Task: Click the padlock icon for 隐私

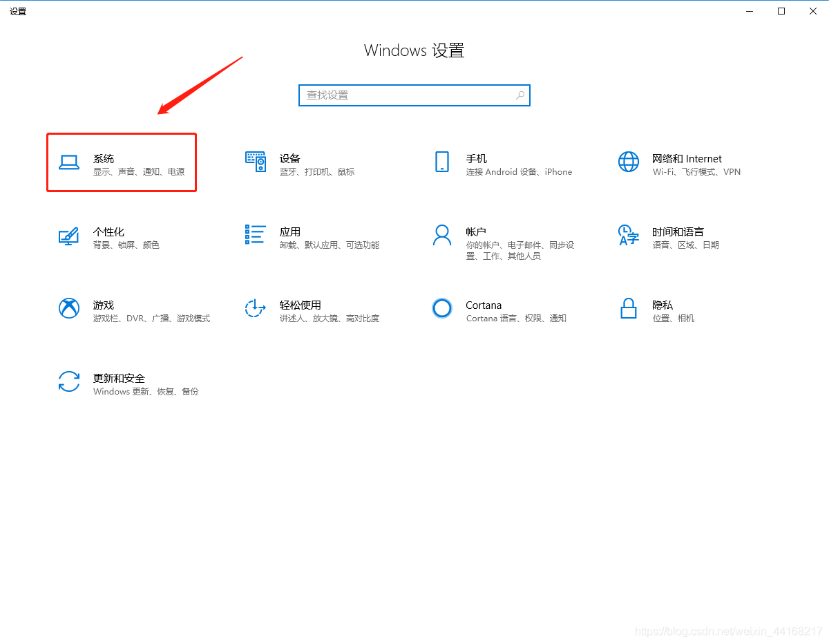Action: coord(629,308)
